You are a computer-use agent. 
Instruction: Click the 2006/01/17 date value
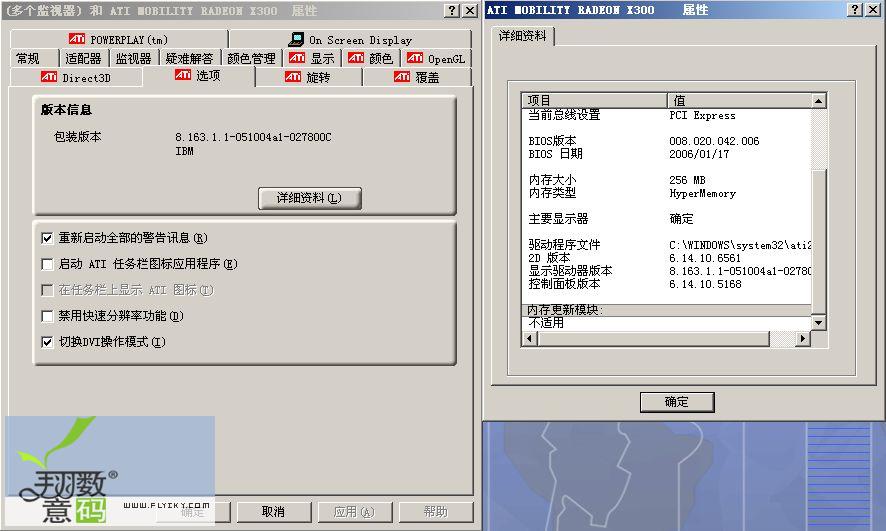click(x=699, y=154)
